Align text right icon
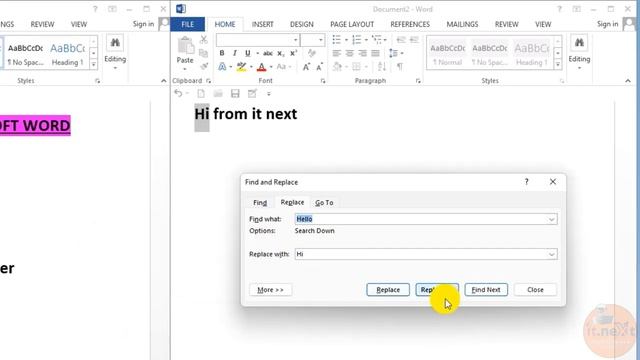Screen dimensions: 640x360 [x=362, y=53]
